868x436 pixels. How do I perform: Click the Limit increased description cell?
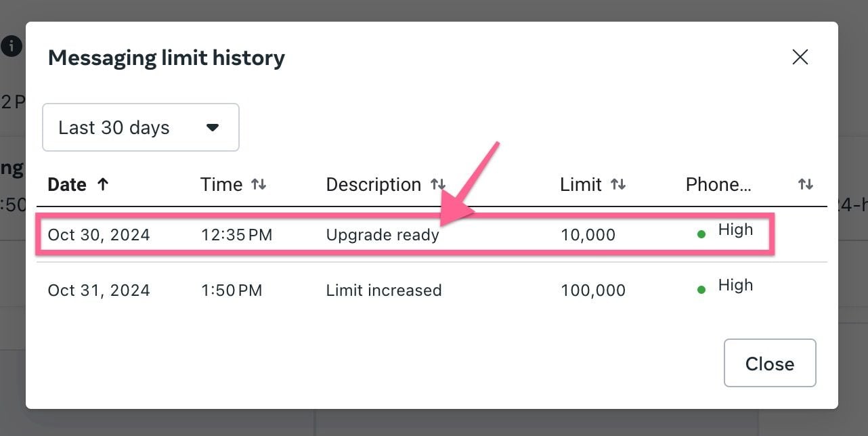point(384,290)
